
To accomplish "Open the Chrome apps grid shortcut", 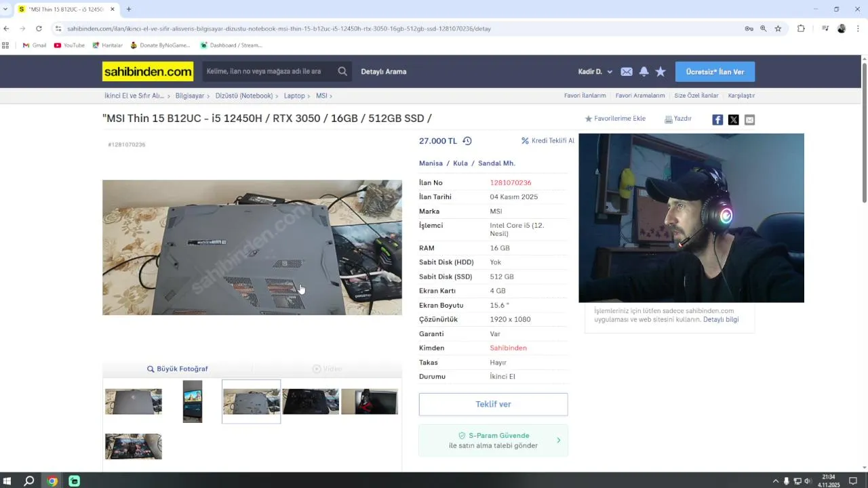I will click(x=5, y=45).
